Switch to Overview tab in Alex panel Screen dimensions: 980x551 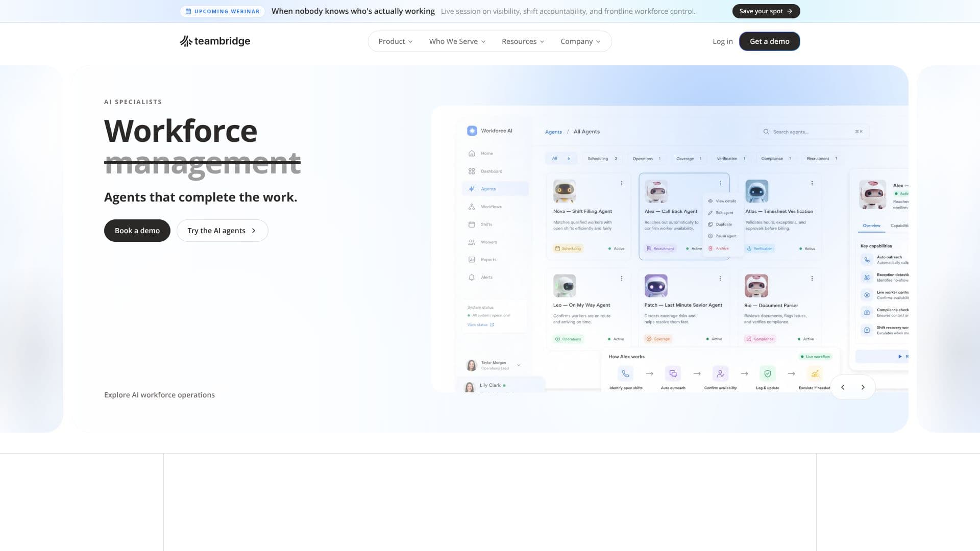pyautogui.click(x=871, y=226)
